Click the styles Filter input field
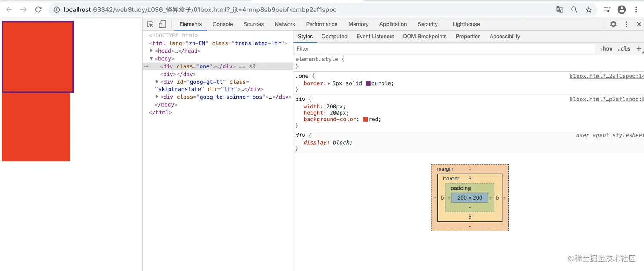 pyautogui.click(x=444, y=48)
